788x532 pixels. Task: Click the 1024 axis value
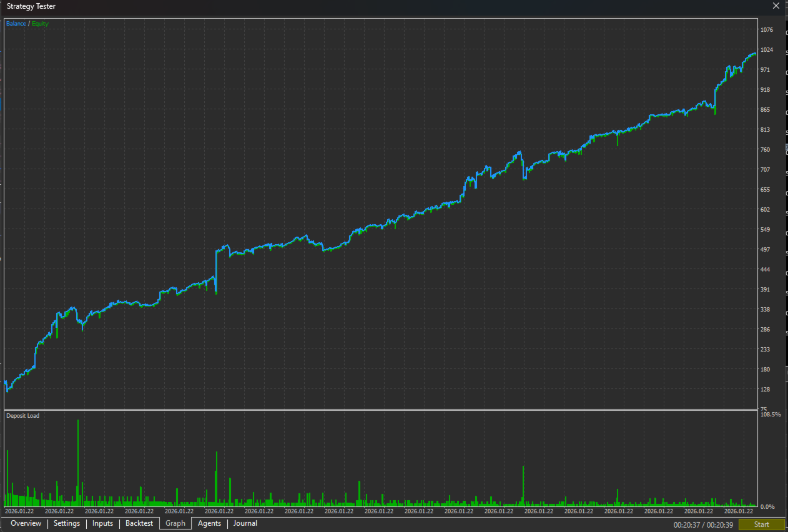pyautogui.click(x=767, y=50)
